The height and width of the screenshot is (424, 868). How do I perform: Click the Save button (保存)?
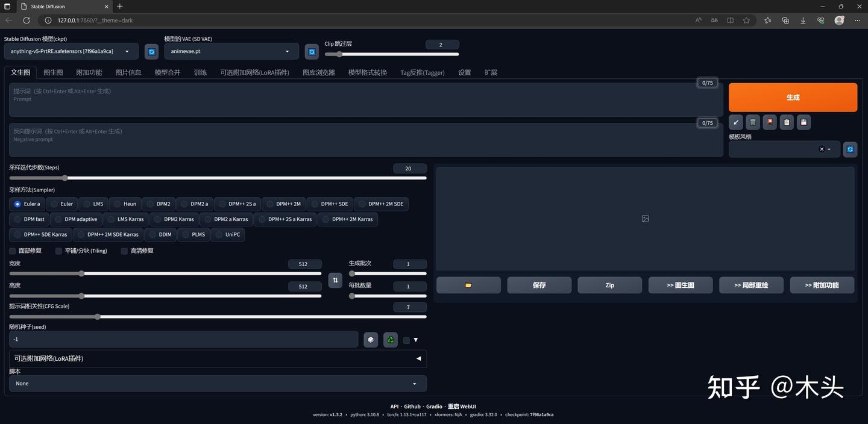coord(539,285)
